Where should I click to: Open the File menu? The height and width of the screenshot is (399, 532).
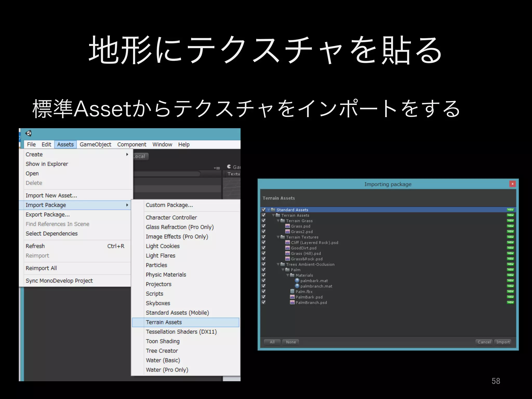(31, 144)
